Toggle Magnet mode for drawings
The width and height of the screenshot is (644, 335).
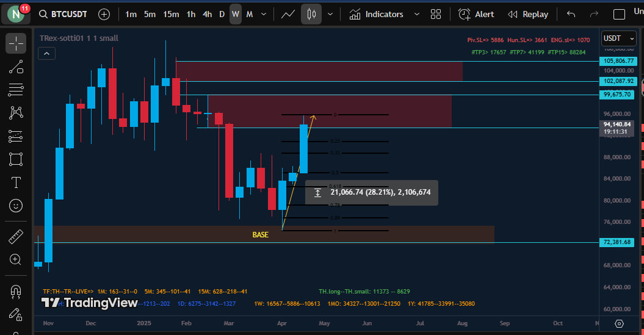16,291
